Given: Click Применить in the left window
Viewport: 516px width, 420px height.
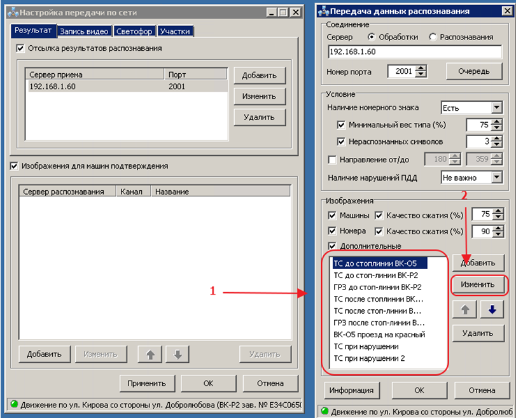Looking at the screenshot, I should point(146,383).
